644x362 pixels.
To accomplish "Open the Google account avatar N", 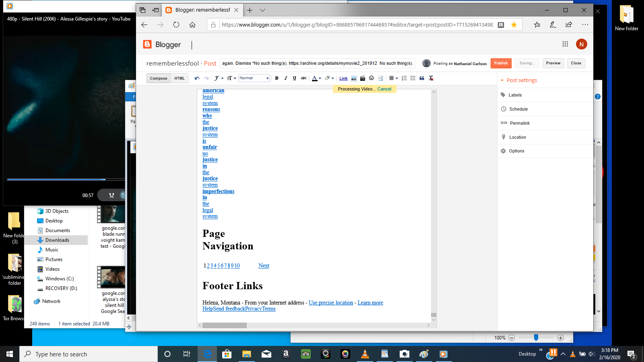I will pos(581,44).
